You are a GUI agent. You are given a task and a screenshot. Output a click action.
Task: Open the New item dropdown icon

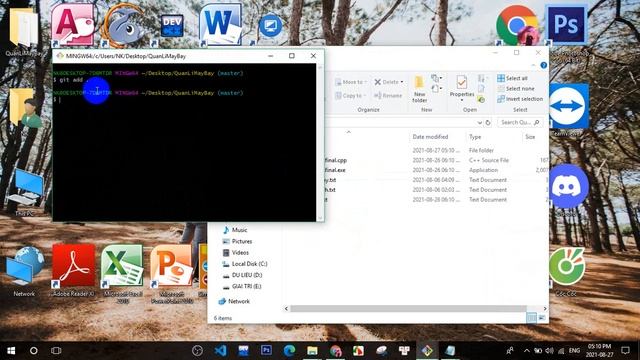click(436, 78)
